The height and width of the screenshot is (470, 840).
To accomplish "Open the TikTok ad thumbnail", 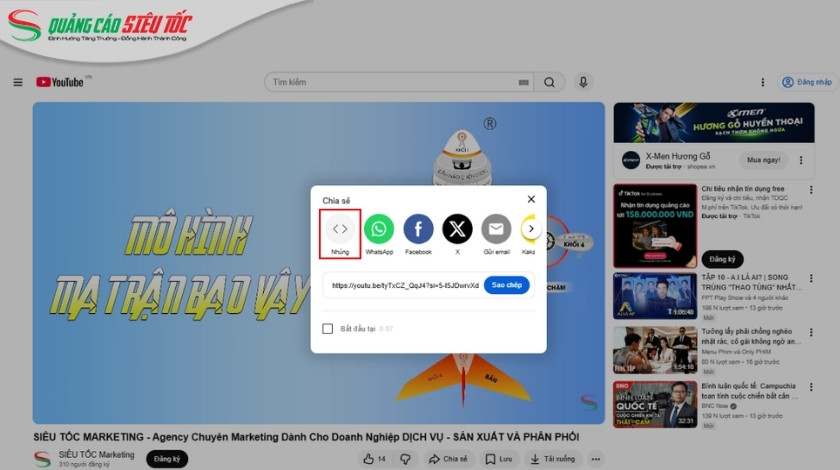I will (x=655, y=226).
